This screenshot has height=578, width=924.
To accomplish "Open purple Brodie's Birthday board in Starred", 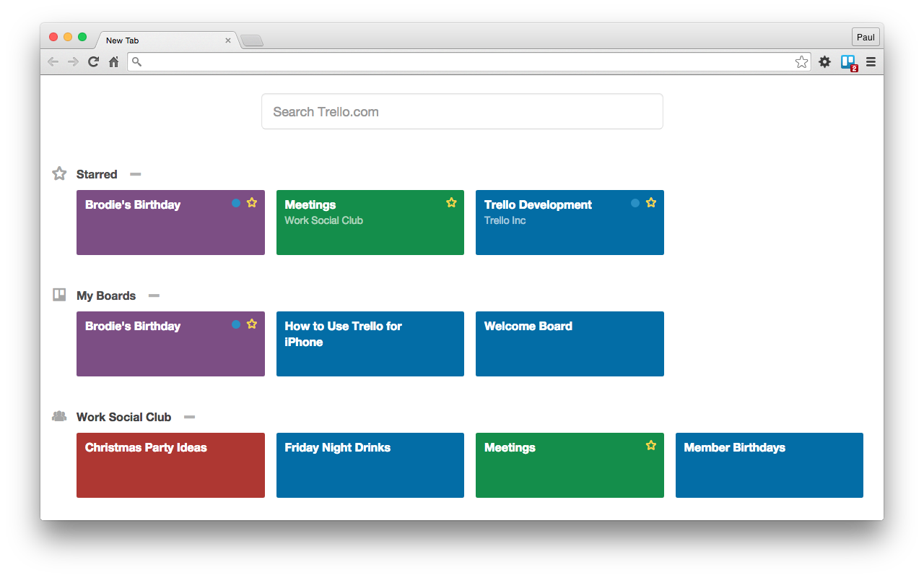I will coord(170,223).
